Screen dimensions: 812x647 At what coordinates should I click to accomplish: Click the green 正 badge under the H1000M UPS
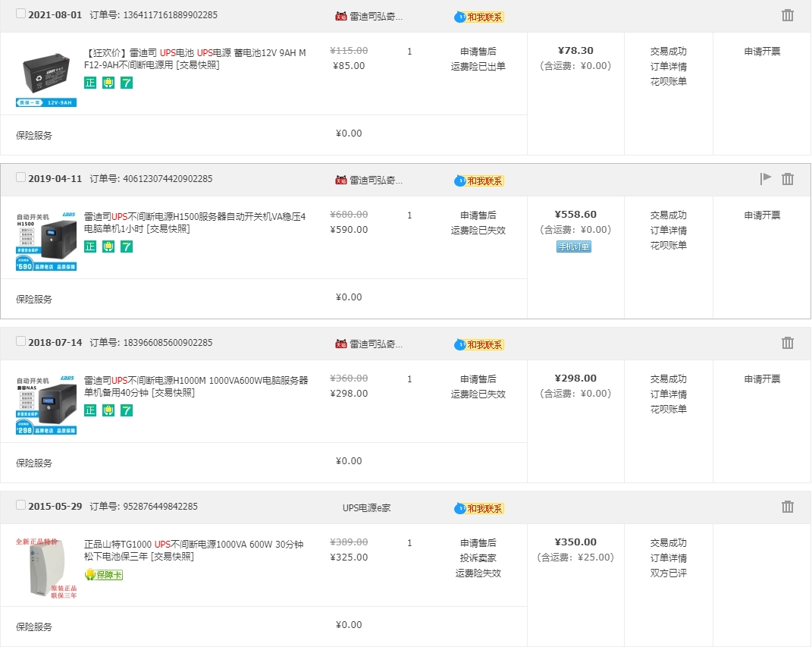pos(90,410)
